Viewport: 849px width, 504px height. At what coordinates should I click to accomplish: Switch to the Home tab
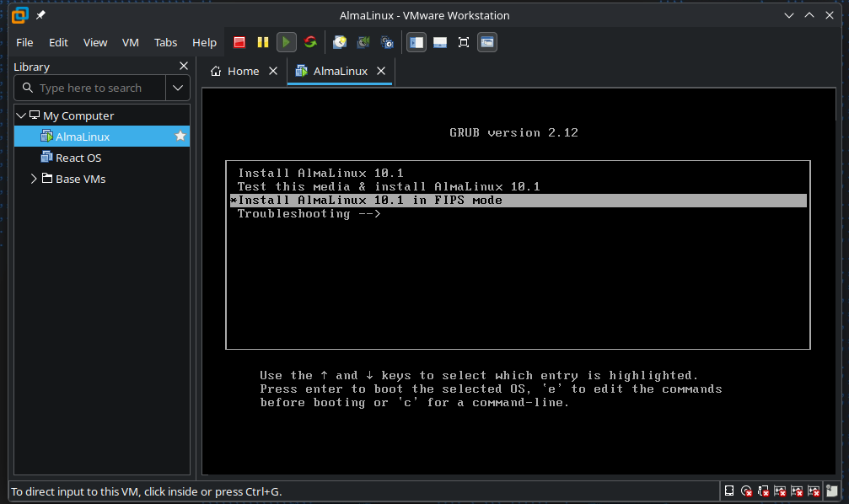point(235,72)
